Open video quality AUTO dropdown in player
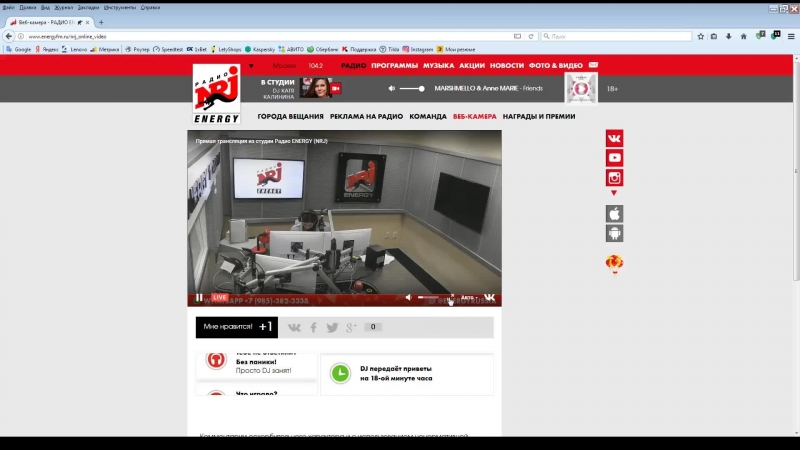The height and width of the screenshot is (450, 800). click(x=467, y=297)
